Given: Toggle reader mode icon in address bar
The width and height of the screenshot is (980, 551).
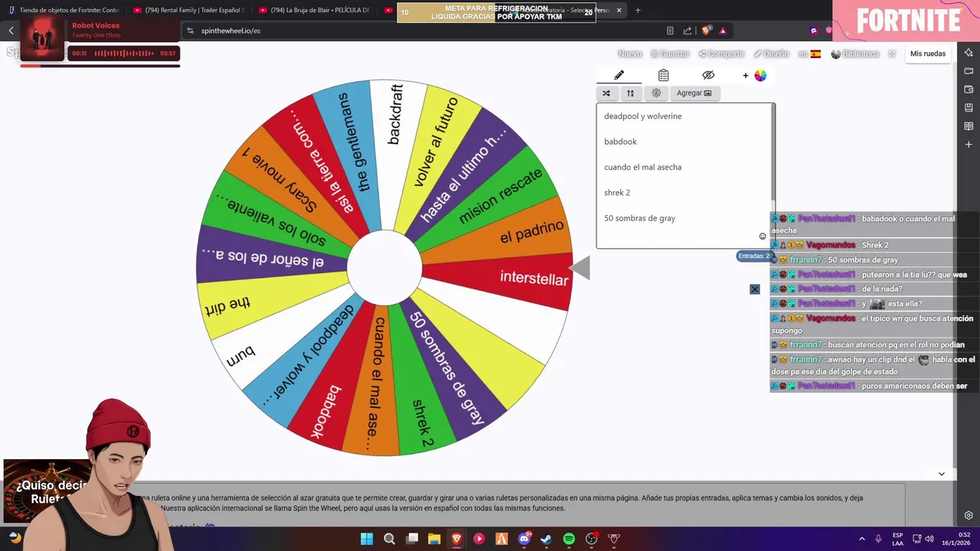Looking at the screenshot, I should (670, 31).
